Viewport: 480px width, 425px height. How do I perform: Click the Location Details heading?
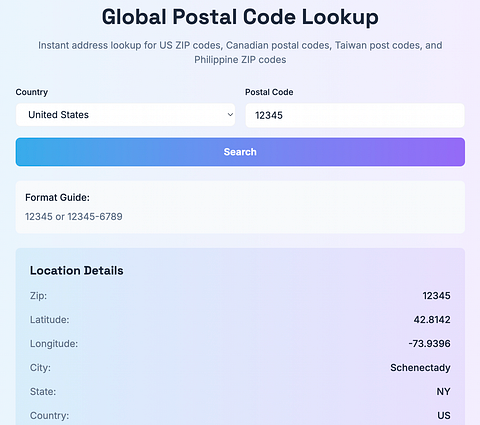(77, 271)
